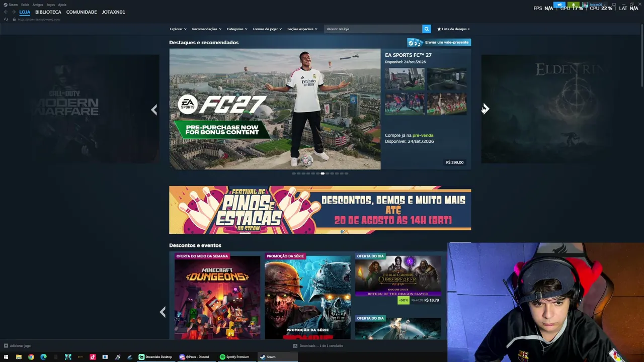
Task: Click the Steam big picture mode icon
Action: (x=614, y=5)
